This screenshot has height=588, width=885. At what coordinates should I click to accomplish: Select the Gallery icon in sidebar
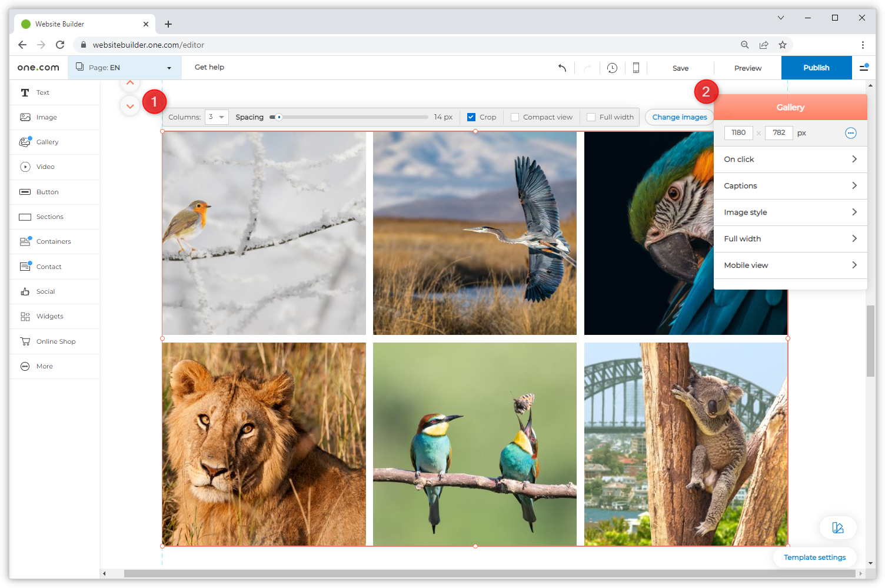[25, 142]
